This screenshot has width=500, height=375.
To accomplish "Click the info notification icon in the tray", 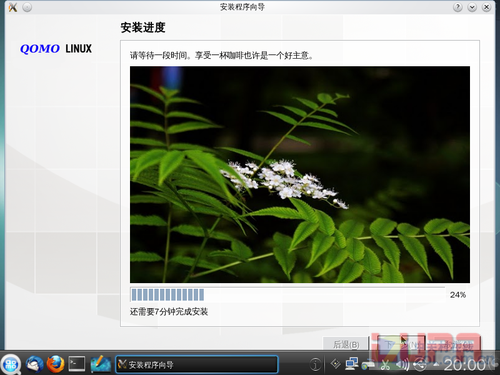I will click(x=315, y=364).
